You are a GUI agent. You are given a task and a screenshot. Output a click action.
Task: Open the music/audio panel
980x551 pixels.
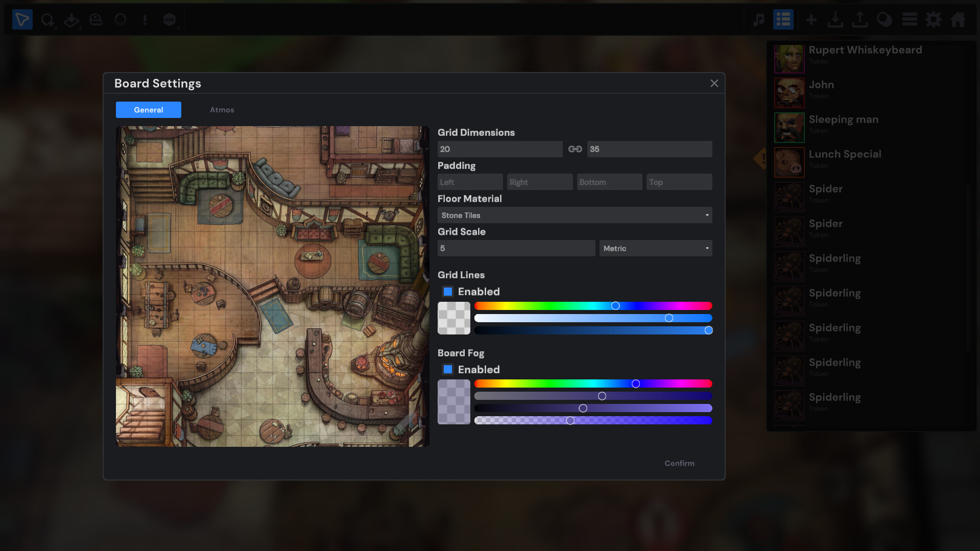click(x=758, y=19)
